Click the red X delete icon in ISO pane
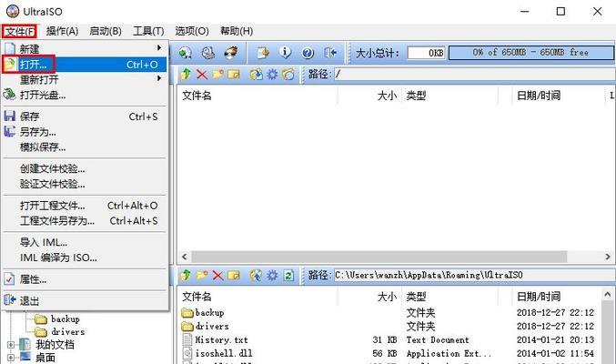616x364 pixels. [x=202, y=74]
